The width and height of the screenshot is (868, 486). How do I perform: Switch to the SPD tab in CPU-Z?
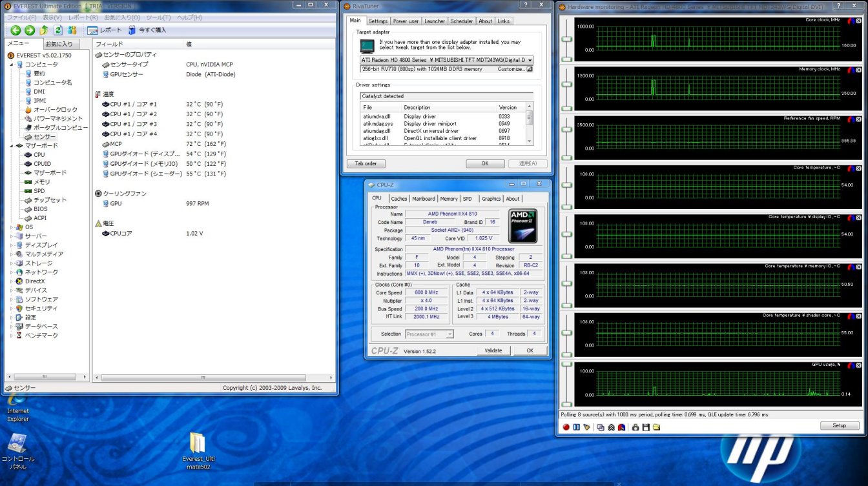point(467,199)
